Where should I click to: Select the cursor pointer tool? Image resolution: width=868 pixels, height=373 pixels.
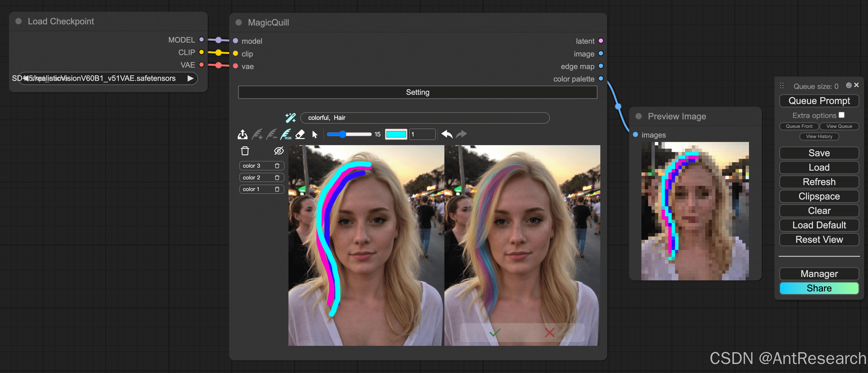click(315, 134)
